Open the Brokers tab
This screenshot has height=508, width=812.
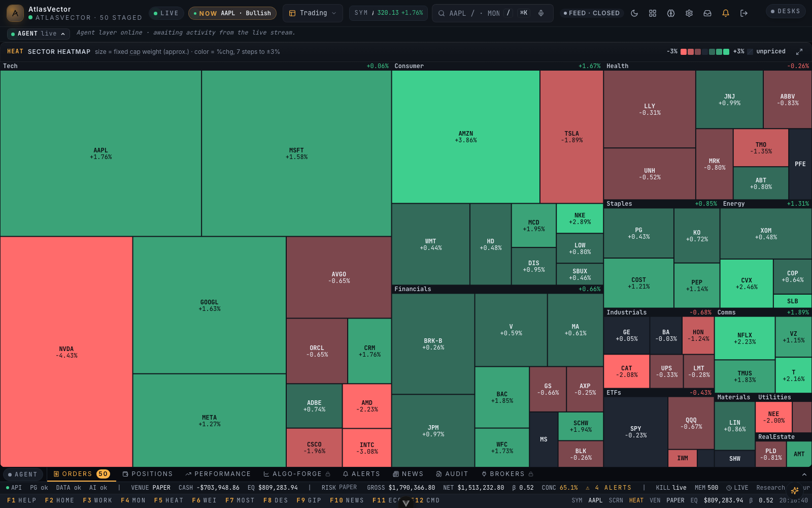click(x=507, y=474)
